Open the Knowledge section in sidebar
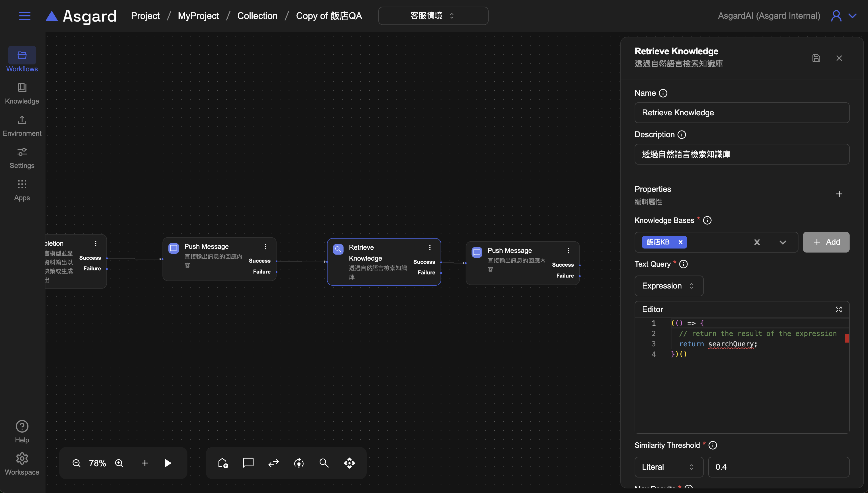The image size is (868, 493). [x=22, y=93]
